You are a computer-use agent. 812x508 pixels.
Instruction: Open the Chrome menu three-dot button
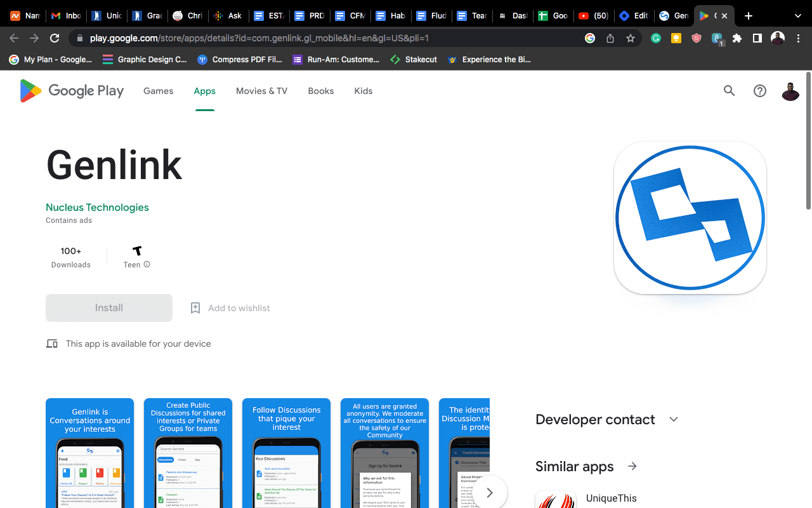(798, 38)
